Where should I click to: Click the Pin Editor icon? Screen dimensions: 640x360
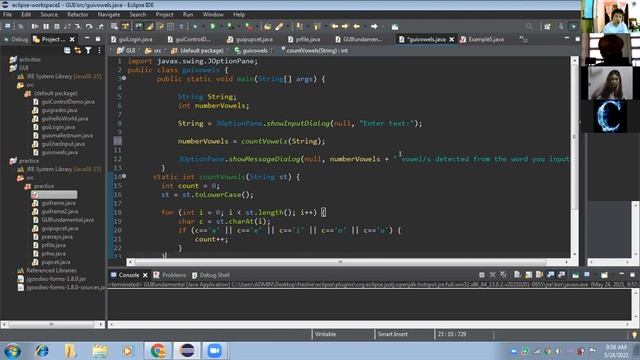(x=395, y=27)
